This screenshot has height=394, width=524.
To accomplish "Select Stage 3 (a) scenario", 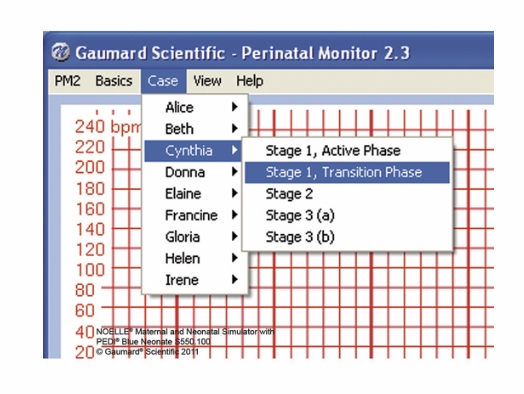I will tap(347, 216).
